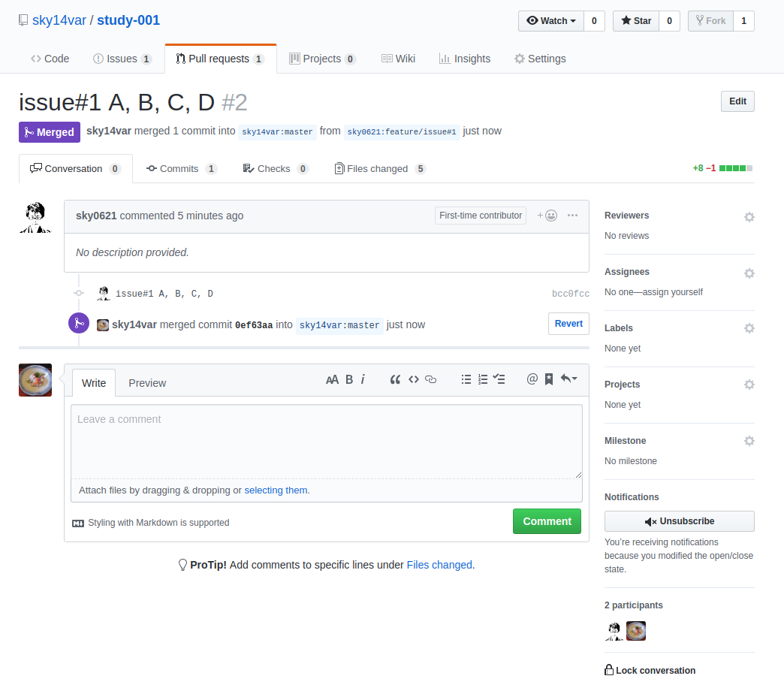Screen dimensions: 784x697
Task: Select the Conversation tab
Action: tap(76, 169)
